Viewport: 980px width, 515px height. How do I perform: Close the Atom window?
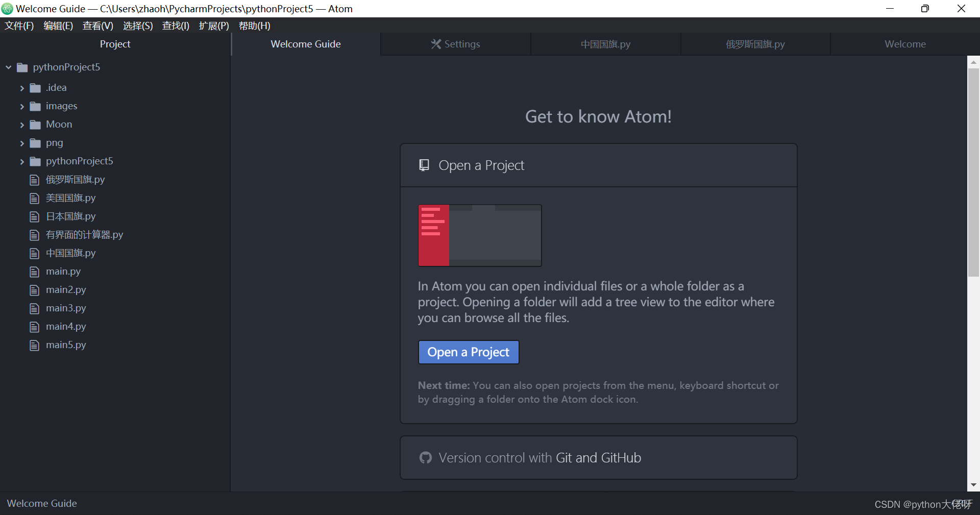click(x=961, y=9)
